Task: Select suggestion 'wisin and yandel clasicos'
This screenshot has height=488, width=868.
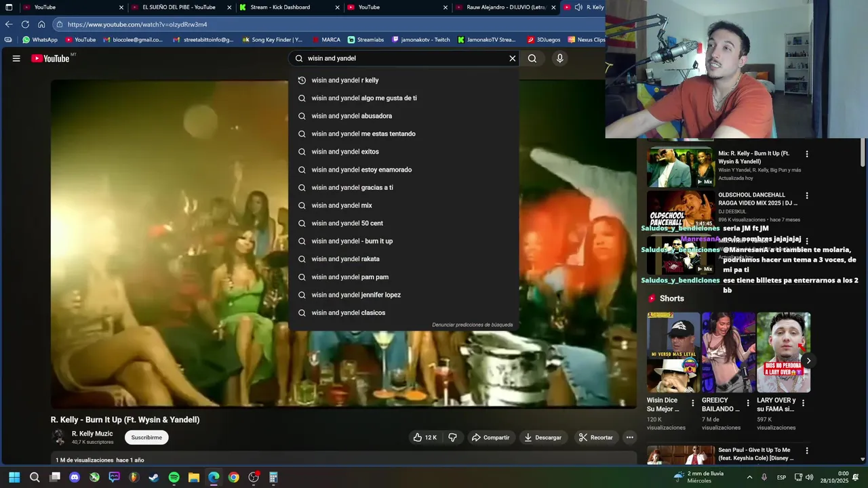Action: (x=404, y=312)
